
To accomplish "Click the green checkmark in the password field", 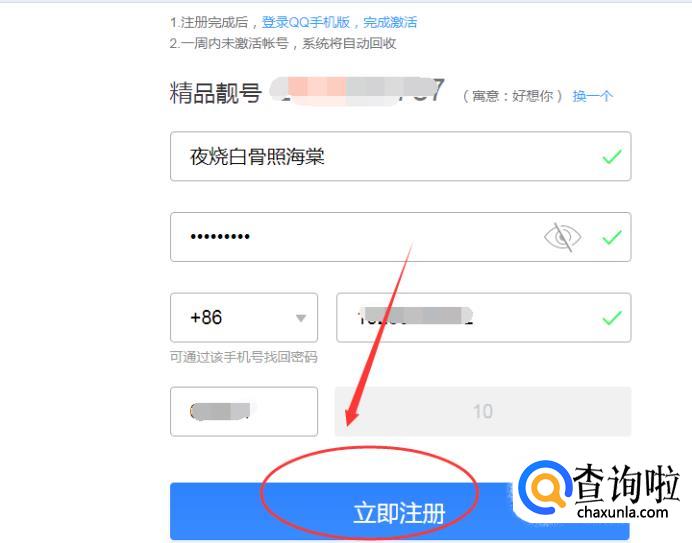I will (612, 237).
